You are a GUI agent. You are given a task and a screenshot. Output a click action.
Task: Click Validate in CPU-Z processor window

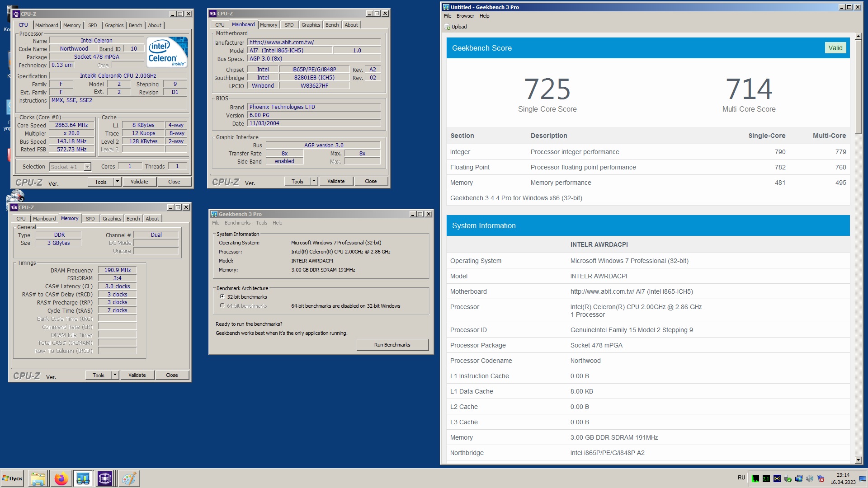coord(139,182)
